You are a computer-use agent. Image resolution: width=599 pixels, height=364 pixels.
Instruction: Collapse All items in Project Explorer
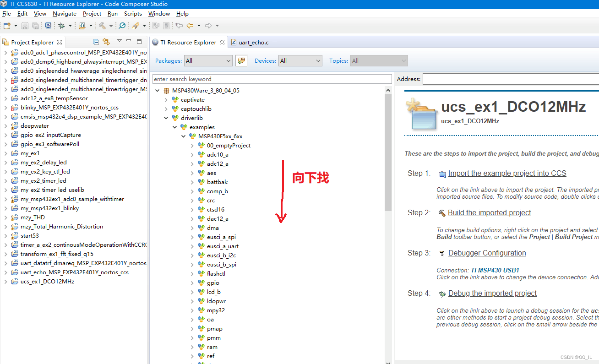click(x=95, y=41)
